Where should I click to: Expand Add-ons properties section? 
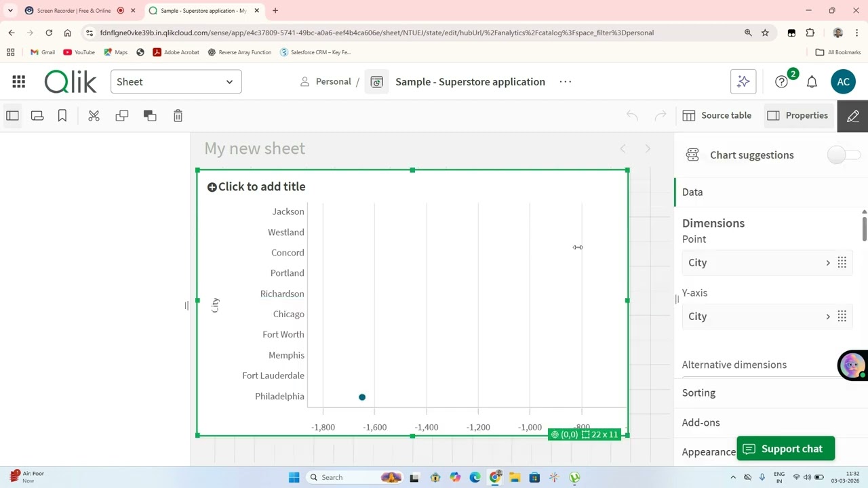click(701, 422)
